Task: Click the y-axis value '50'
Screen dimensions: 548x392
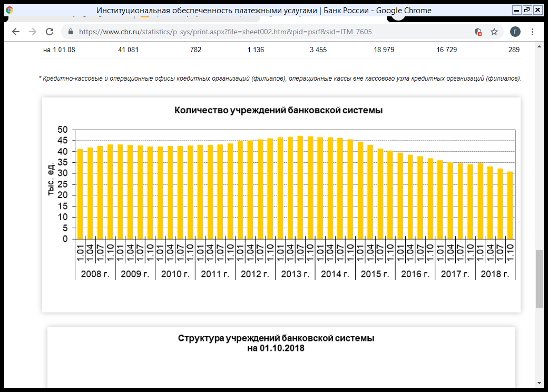Action: (x=63, y=130)
